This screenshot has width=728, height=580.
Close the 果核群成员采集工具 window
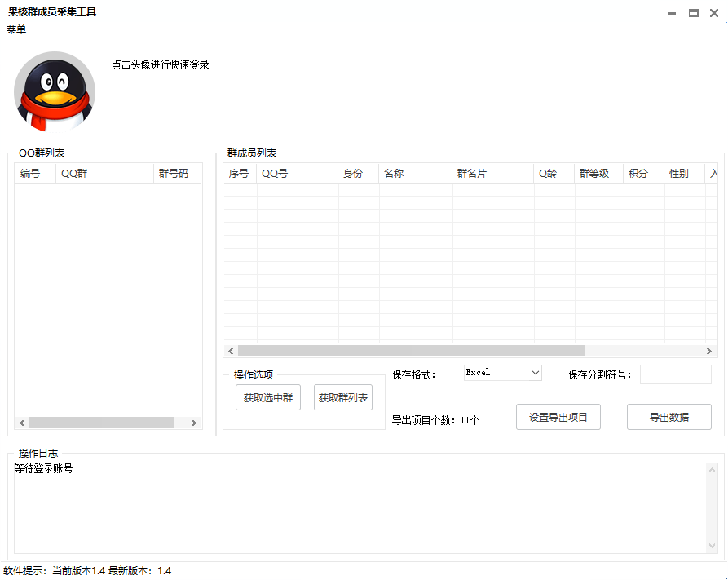[x=714, y=14]
